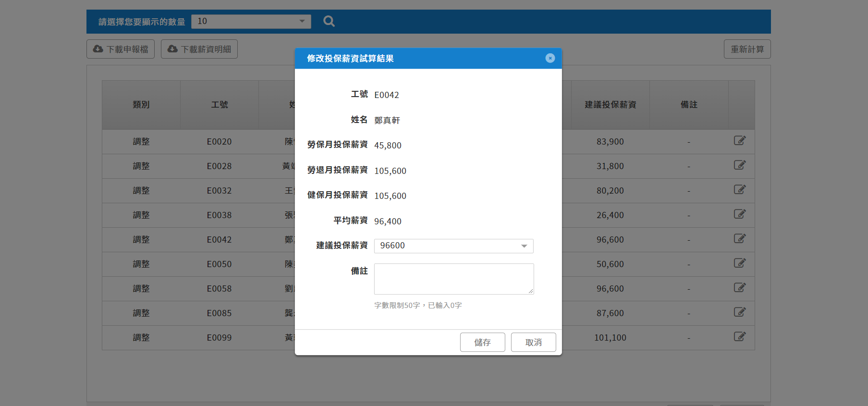
Task: Click the 101,100 suggested salary cell
Action: point(610,338)
